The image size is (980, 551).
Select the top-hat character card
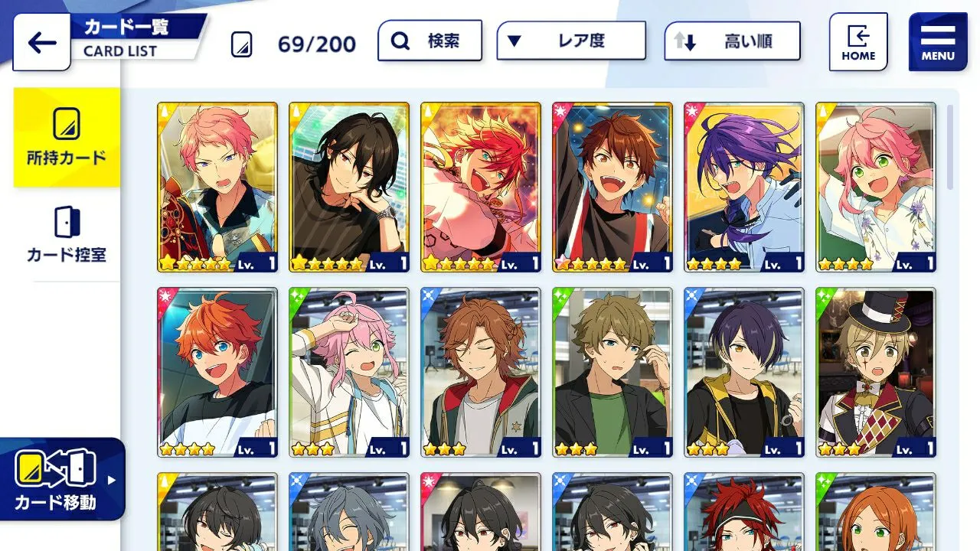[x=876, y=373]
